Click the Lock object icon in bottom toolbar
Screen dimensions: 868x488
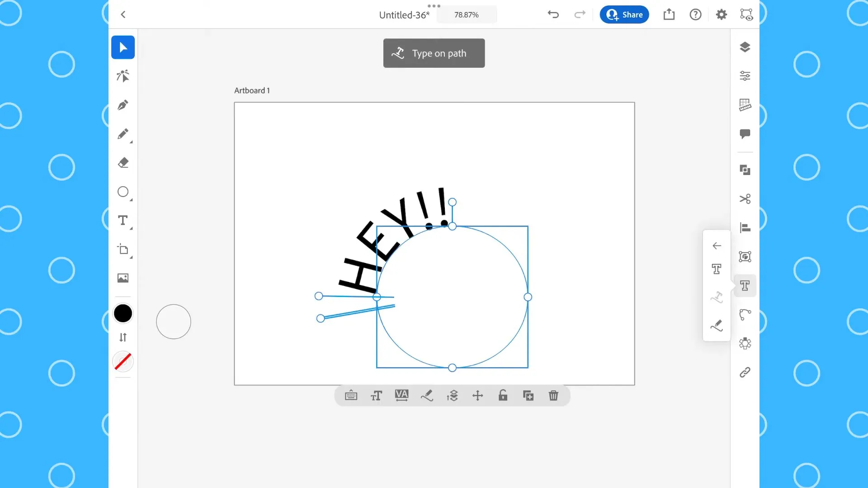tap(503, 396)
